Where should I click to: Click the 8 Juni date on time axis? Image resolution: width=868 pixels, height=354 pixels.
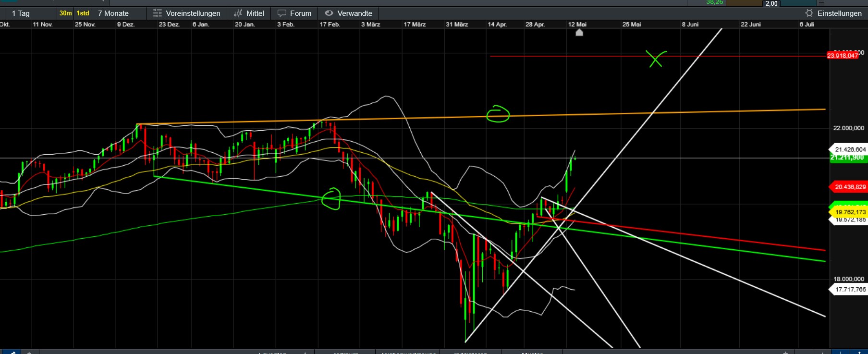[690, 24]
